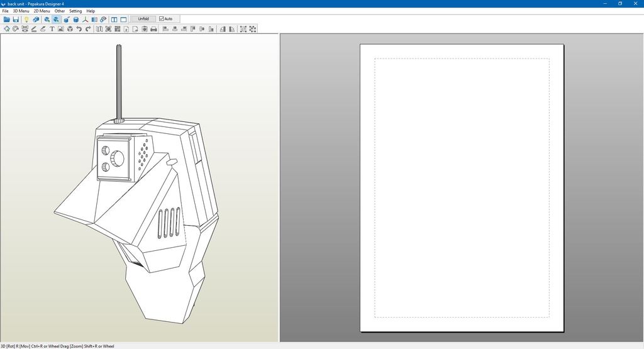Click the blue cube with pen edit icon
Image resolution: width=644 pixels, height=349 pixels.
click(67, 19)
